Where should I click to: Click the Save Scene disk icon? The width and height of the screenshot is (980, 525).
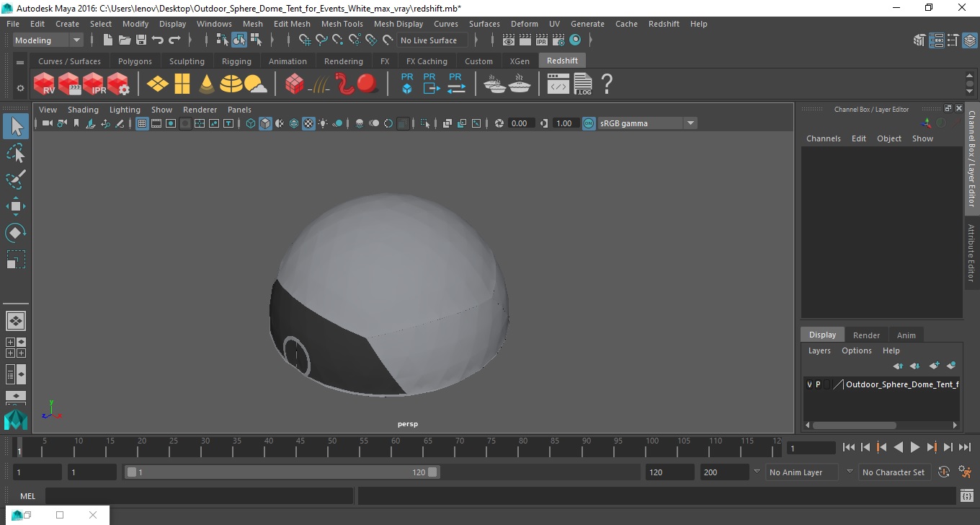click(x=141, y=40)
